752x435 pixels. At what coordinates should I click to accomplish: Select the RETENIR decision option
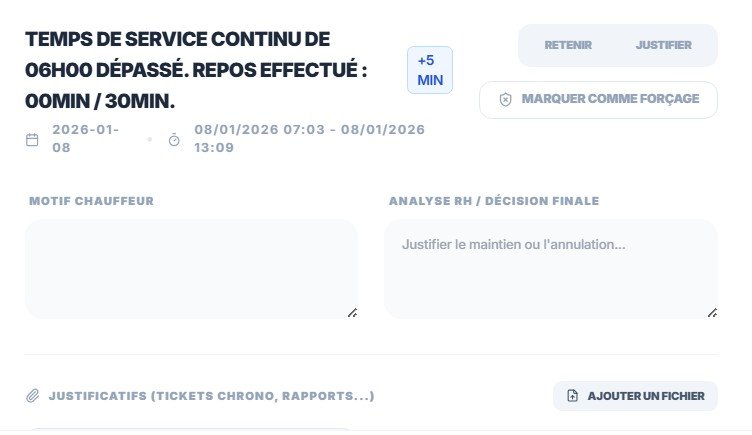[568, 45]
